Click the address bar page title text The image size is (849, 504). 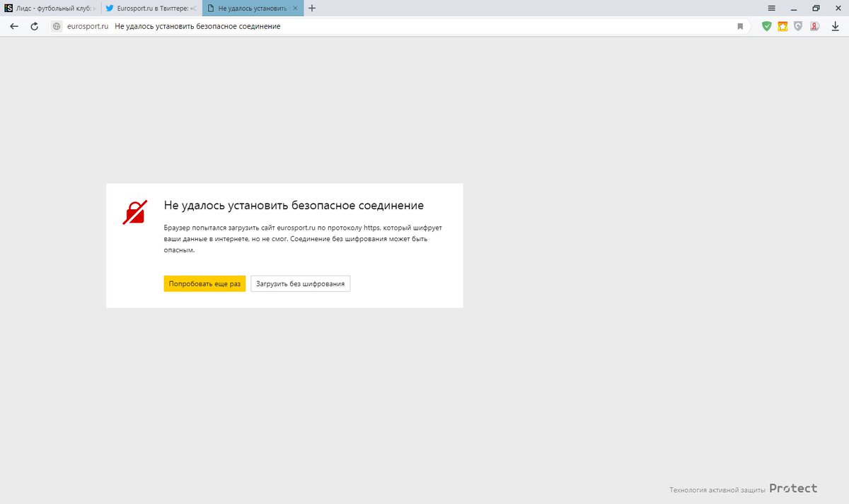click(x=197, y=26)
